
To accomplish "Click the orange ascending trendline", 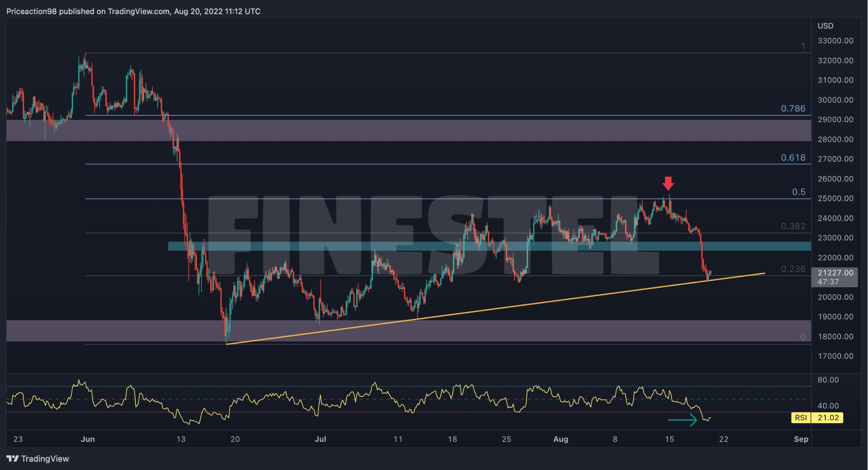I will point(495,309).
